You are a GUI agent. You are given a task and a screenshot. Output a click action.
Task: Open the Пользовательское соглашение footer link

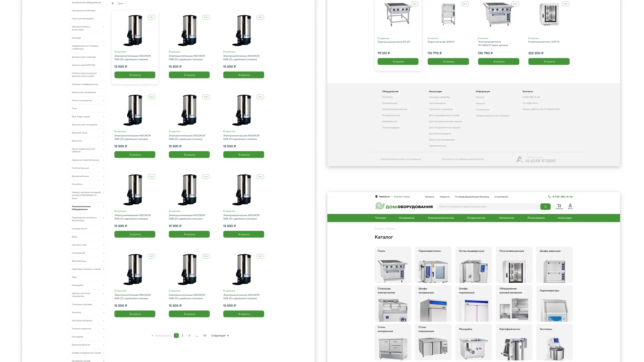(400, 159)
